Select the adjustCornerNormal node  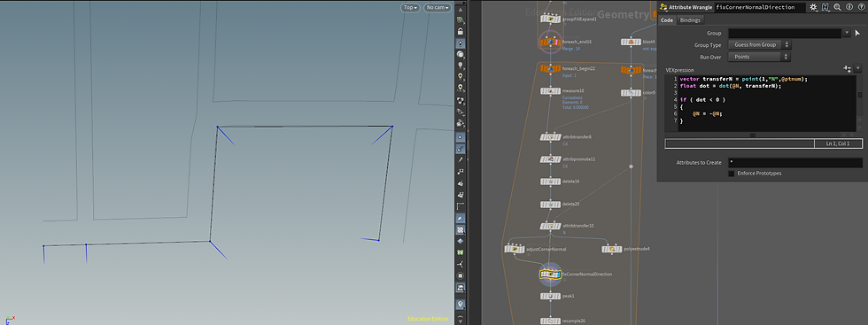[x=515, y=249]
